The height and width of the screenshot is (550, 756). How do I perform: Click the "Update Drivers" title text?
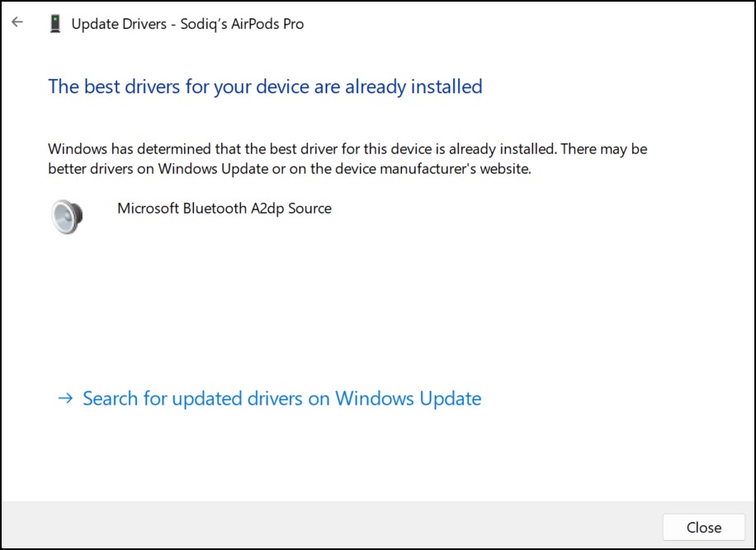[x=119, y=24]
